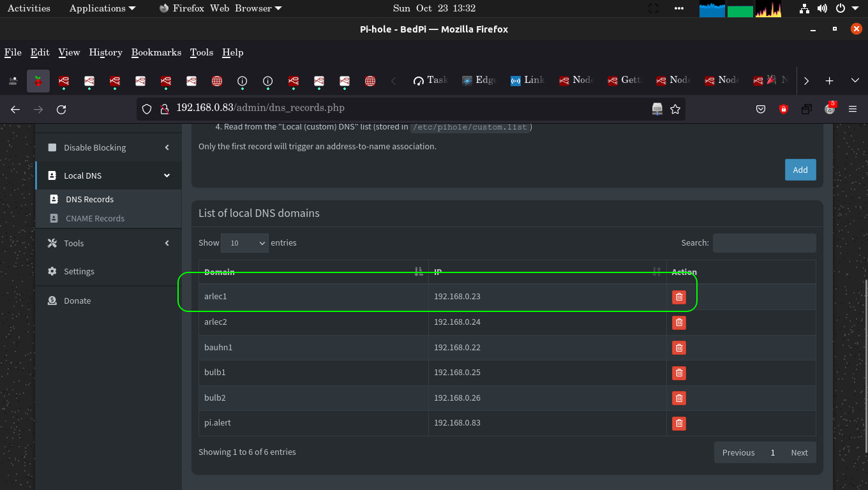The width and height of the screenshot is (868, 490).
Task: Go forward to the next page
Action: click(38, 109)
